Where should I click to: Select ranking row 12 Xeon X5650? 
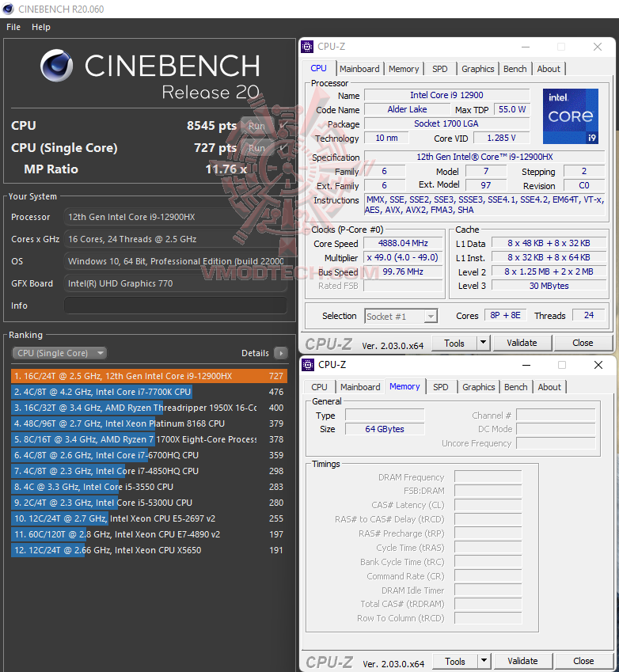coord(149,550)
